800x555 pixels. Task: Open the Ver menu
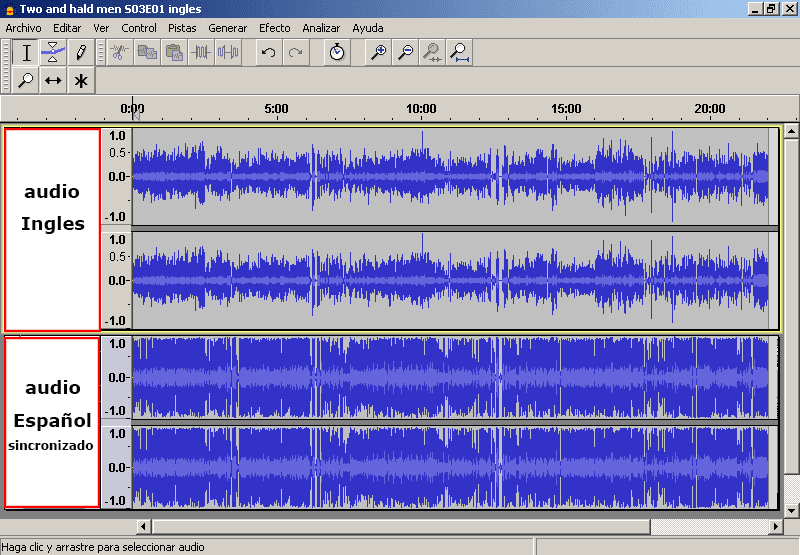point(101,28)
